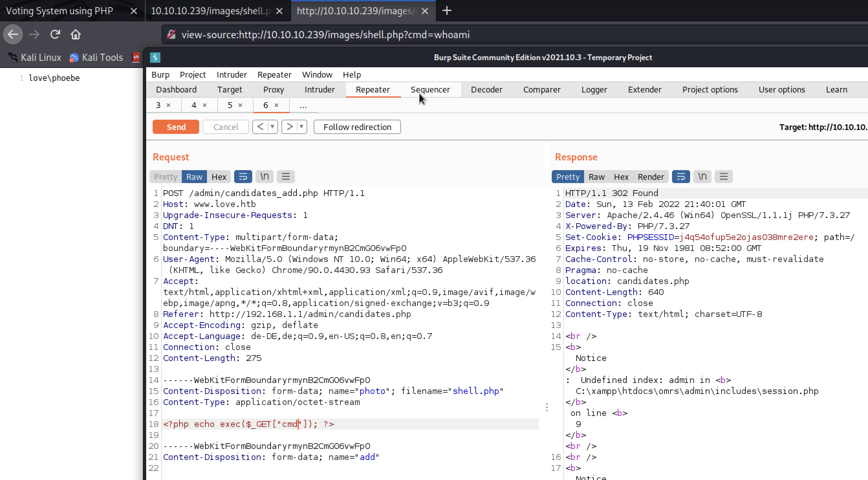868x480 pixels.
Task: Switch Response view to Hex
Action: point(621,177)
